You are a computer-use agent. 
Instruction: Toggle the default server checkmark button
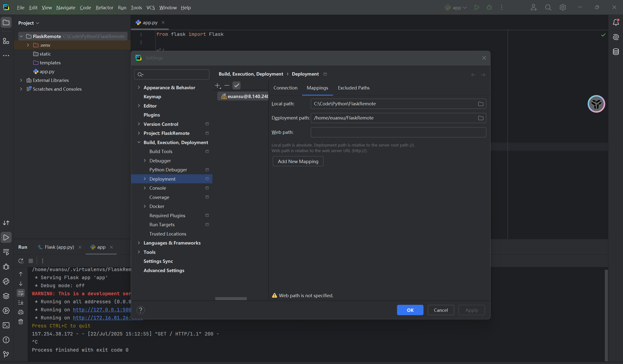(x=237, y=86)
